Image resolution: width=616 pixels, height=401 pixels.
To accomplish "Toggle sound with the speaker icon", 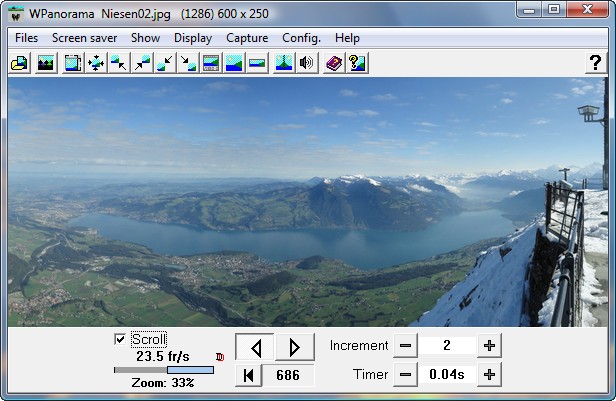I will 307,63.
